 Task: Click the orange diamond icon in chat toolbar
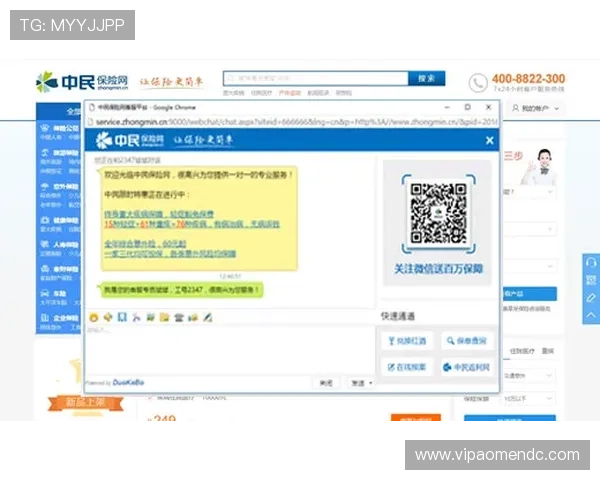point(108,317)
